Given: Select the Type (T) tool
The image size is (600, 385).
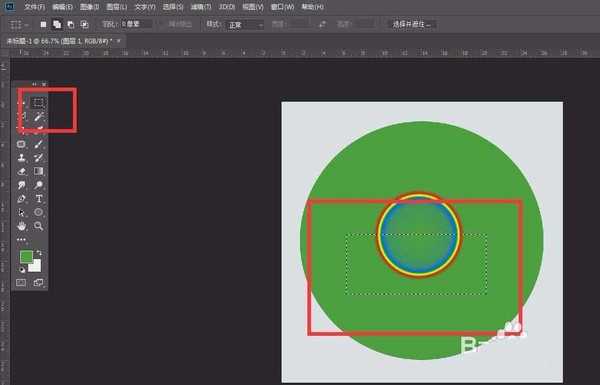Looking at the screenshot, I should [39, 199].
